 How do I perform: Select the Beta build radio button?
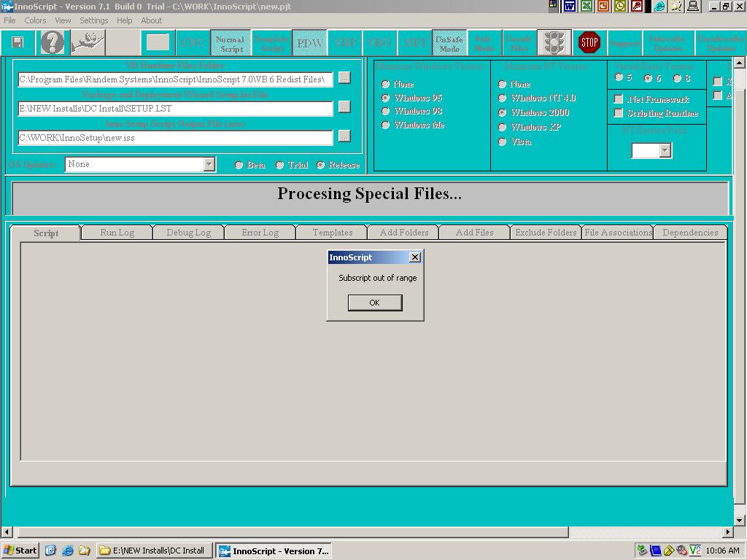coord(239,165)
